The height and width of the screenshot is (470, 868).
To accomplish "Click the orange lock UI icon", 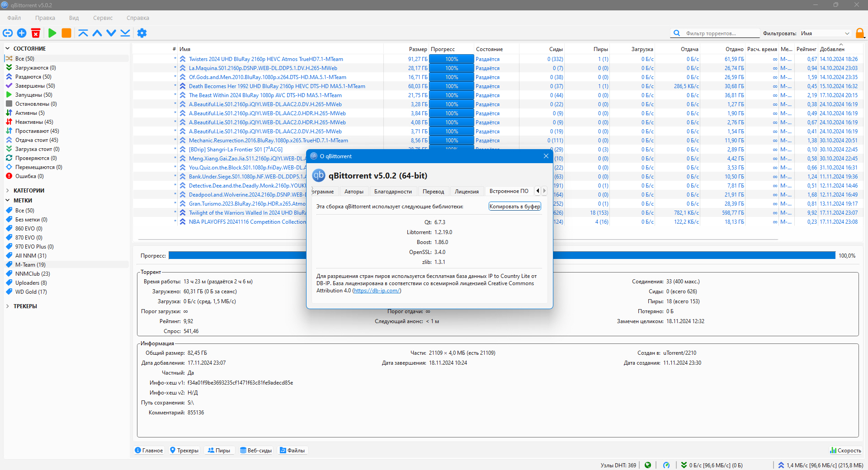I will point(860,33).
